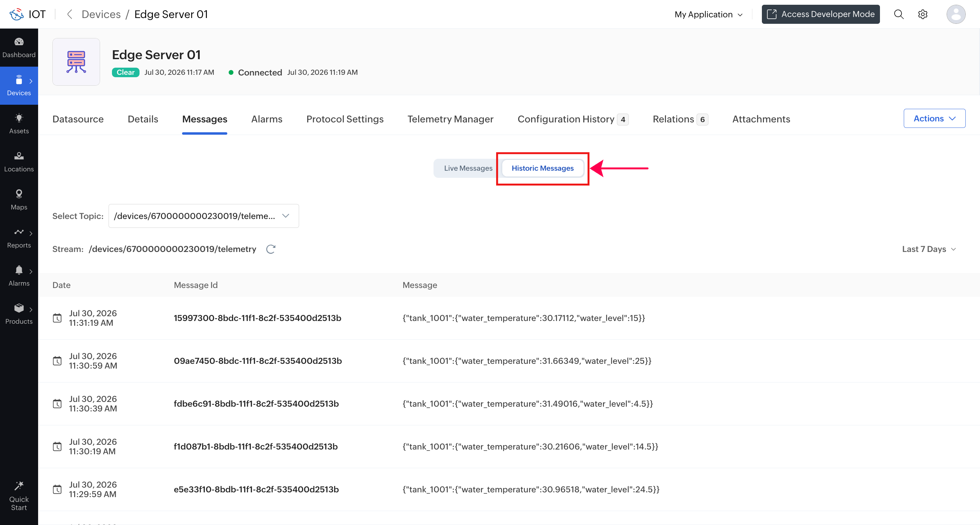Click clock icon for 11:30:19 AM row

[x=57, y=447]
